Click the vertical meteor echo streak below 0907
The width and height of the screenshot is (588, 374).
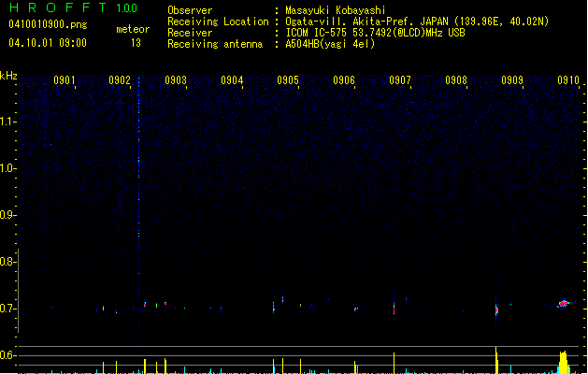(394, 308)
